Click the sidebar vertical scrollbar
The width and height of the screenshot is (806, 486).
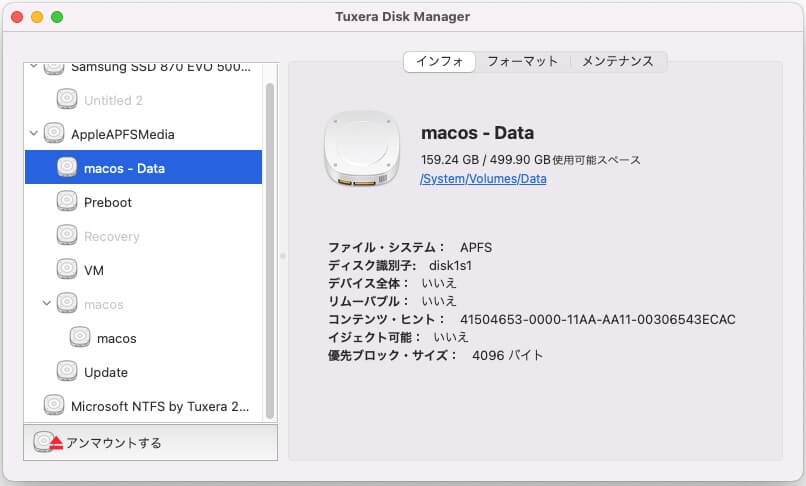pos(270,251)
